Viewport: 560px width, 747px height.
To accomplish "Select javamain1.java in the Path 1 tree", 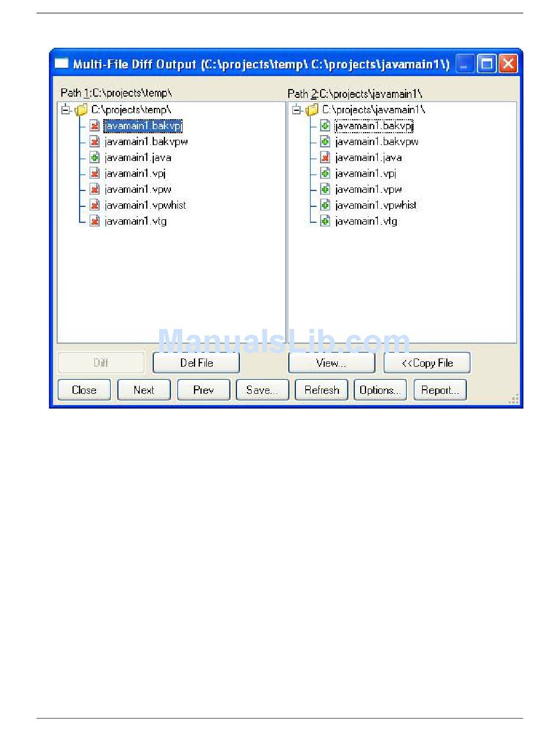I will [x=138, y=157].
